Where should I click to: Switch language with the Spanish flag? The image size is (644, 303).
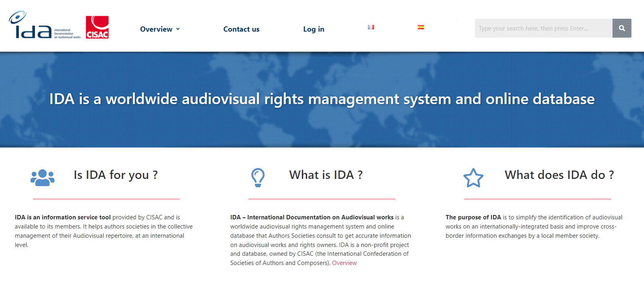pos(421,27)
